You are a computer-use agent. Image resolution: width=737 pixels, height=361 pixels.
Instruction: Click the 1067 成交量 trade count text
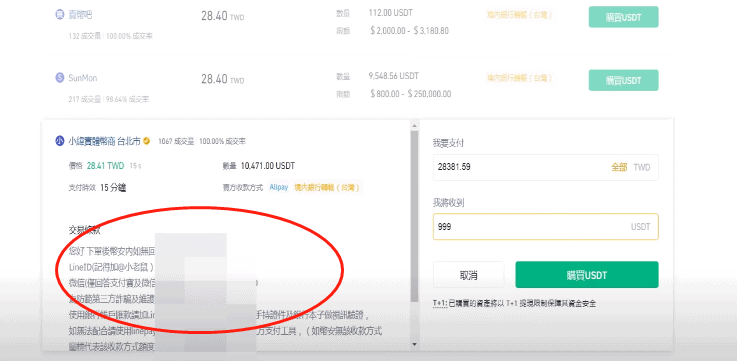pos(176,141)
